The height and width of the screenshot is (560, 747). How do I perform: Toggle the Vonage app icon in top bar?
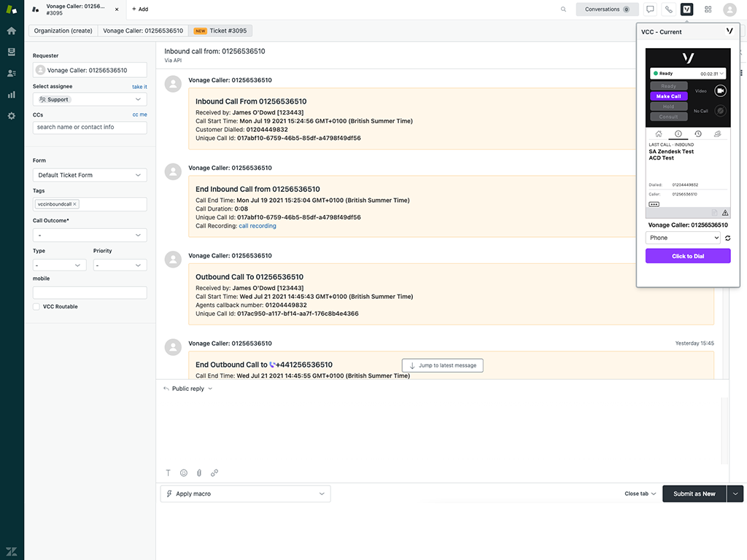tap(687, 9)
